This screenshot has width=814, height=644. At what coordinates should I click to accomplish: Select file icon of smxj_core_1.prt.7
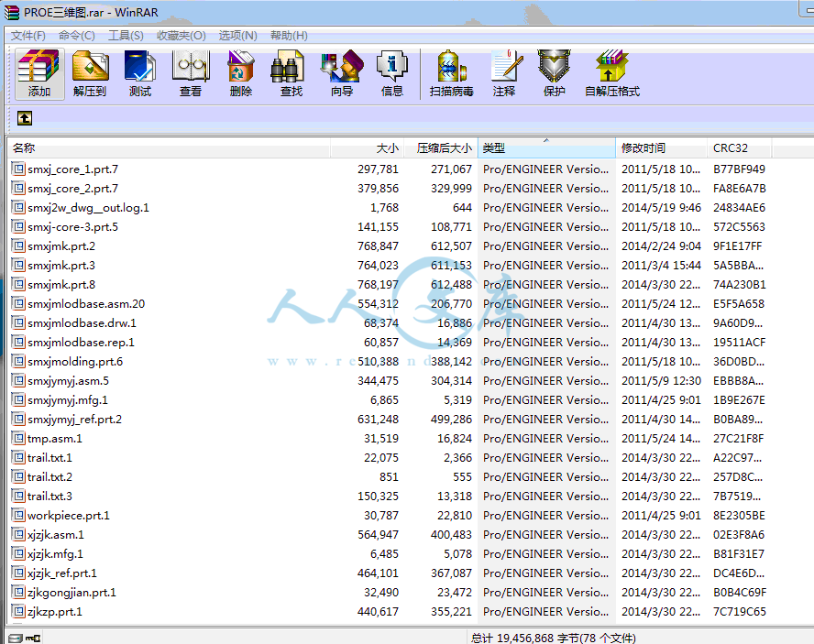(x=18, y=169)
